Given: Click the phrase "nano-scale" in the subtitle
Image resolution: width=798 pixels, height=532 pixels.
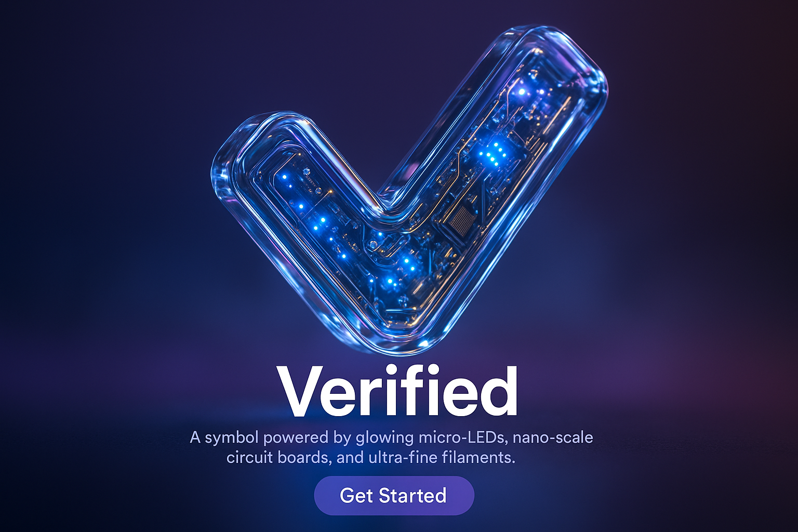Looking at the screenshot, I should pos(553,437).
